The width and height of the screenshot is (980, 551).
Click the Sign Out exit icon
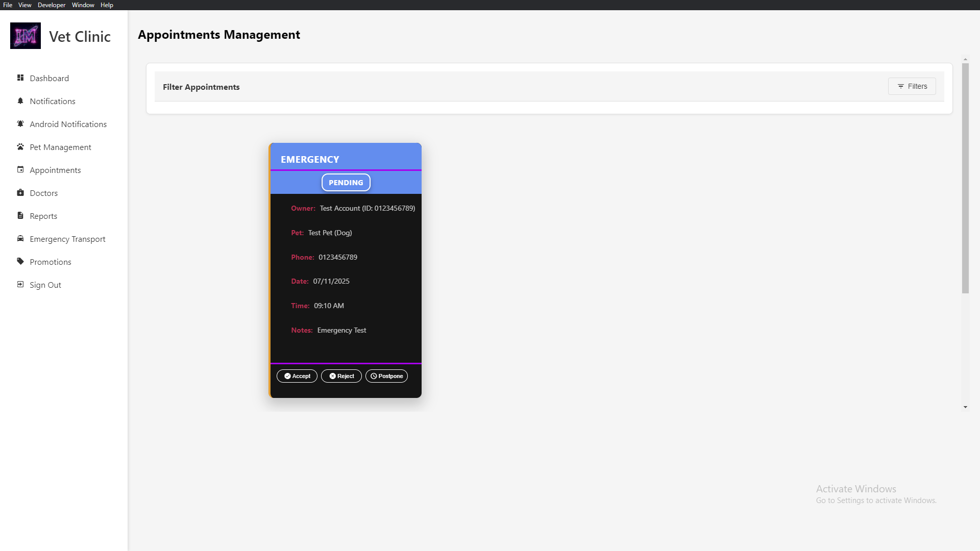pos(20,285)
